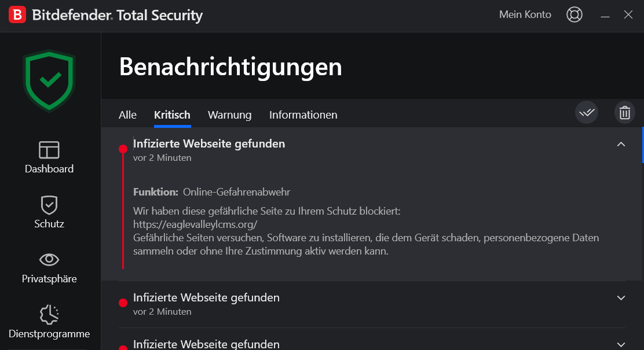Screen dimensions: 644x350
Task: Mark all notifications as read
Action: coord(587,112)
